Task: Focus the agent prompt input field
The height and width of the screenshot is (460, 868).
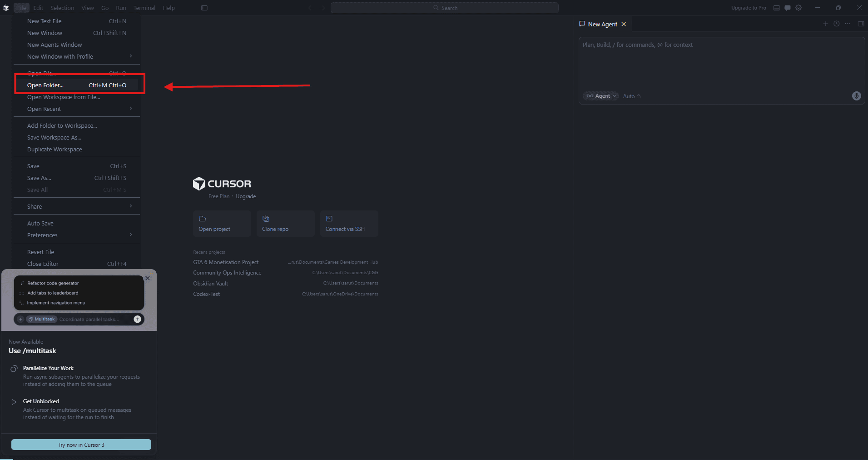Action: (x=721, y=64)
